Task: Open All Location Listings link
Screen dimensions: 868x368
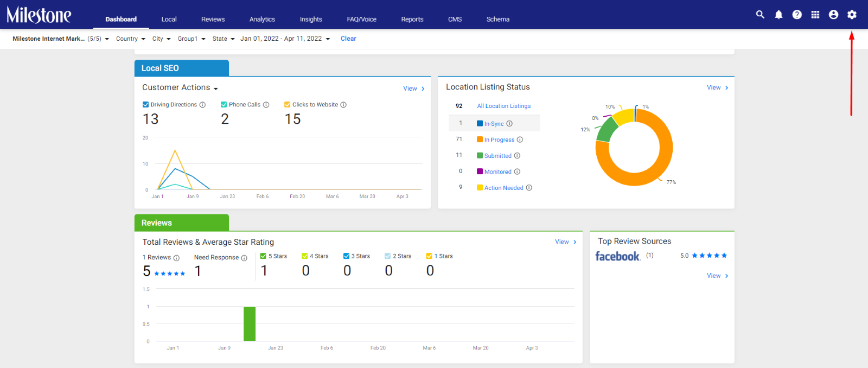Action: (504, 106)
